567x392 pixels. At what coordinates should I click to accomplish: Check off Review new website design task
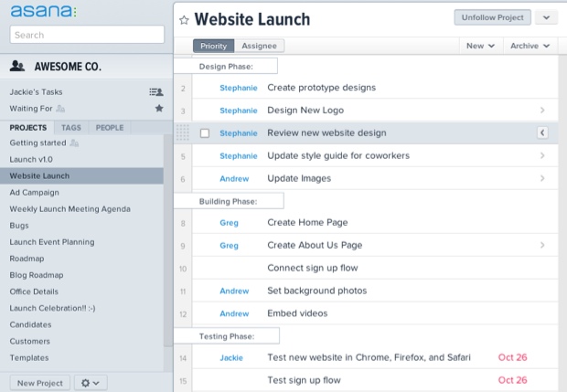pyautogui.click(x=204, y=133)
